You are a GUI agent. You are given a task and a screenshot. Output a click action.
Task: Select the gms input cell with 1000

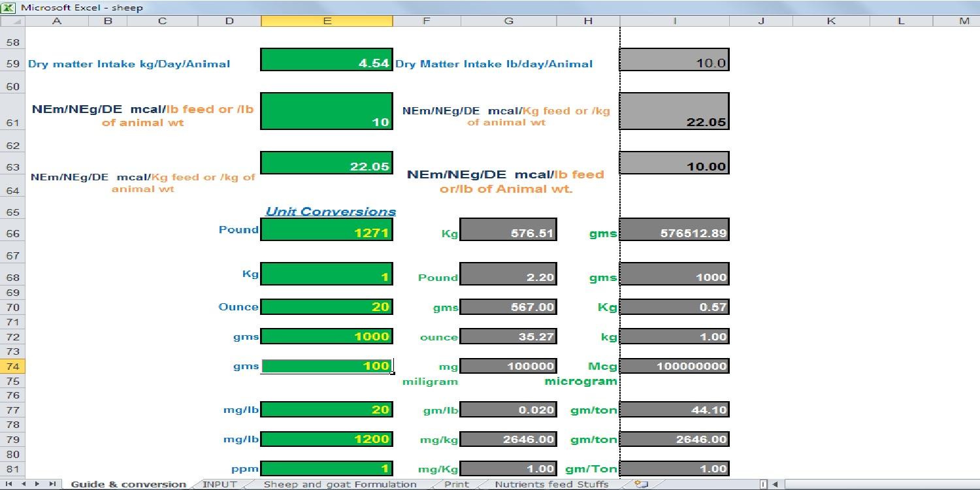pyautogui.click(x=327, y=336)
